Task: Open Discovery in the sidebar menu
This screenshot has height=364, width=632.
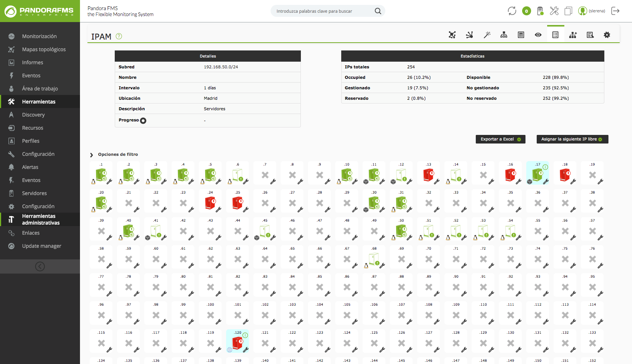Action: 33,115
